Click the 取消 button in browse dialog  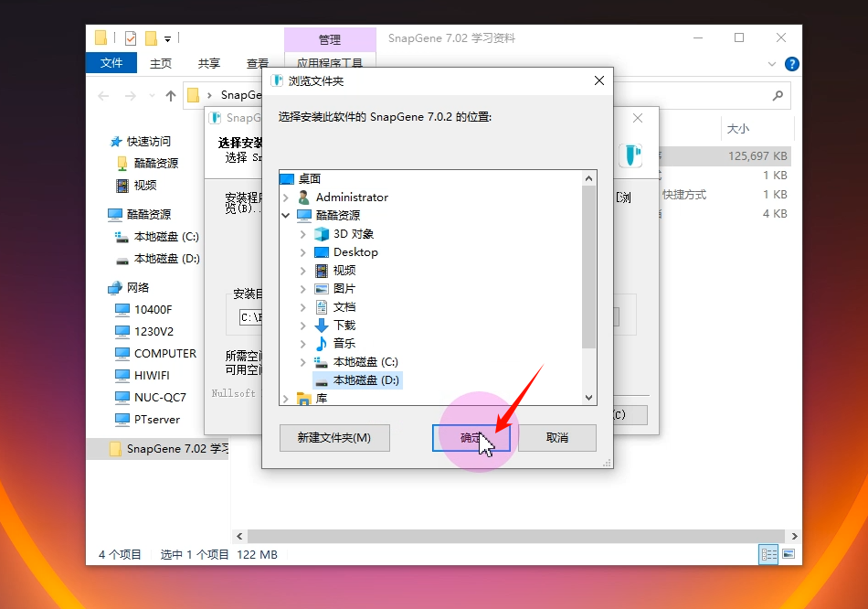(x=557, y=438)
